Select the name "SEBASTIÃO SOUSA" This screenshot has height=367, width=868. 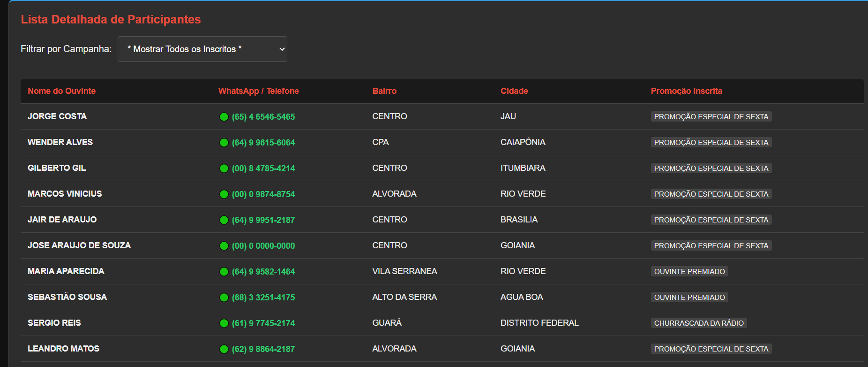pos(67,297)
